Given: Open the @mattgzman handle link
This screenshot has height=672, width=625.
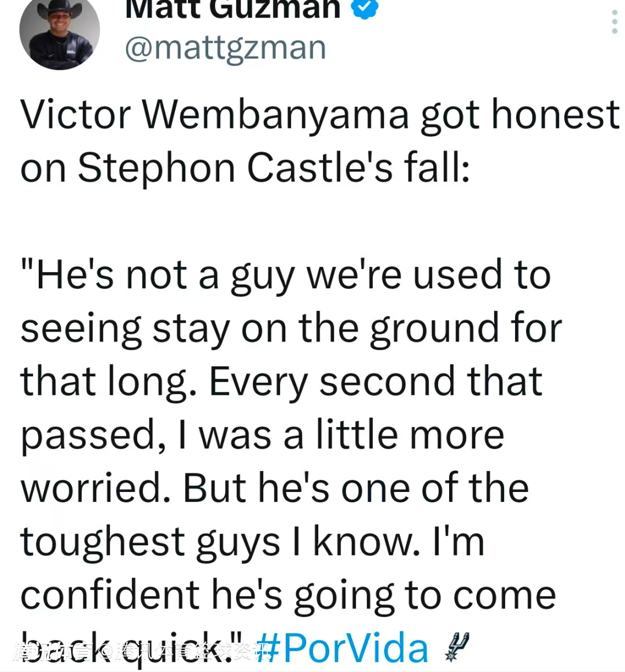Looking at the screenshot, I should coord(226,47).
